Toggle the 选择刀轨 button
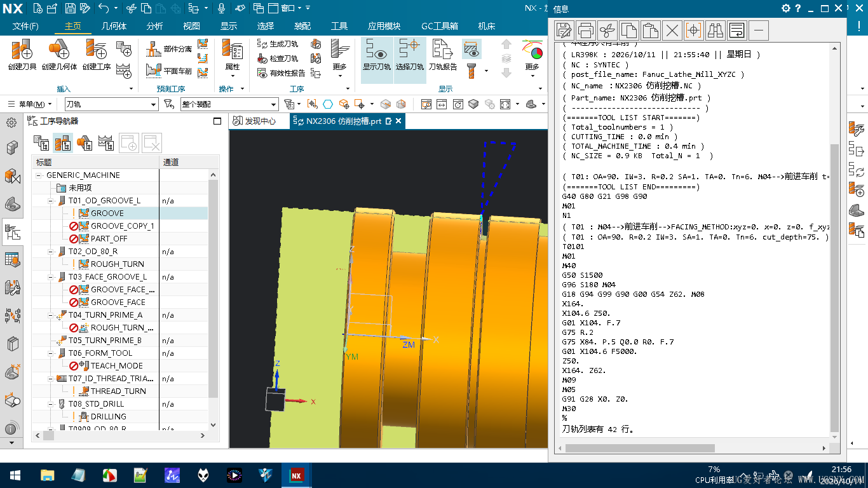Image resolution: width=868 pixels, height=488 pixels. point(410,55)
